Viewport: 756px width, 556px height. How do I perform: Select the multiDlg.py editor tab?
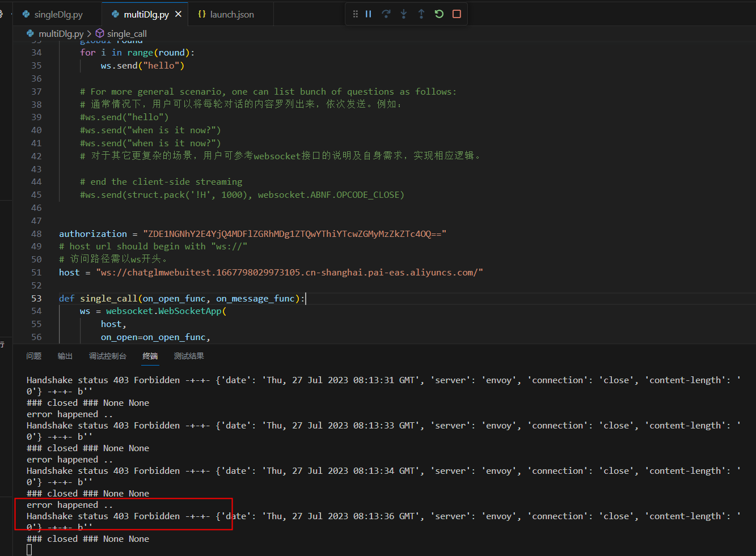146,14
